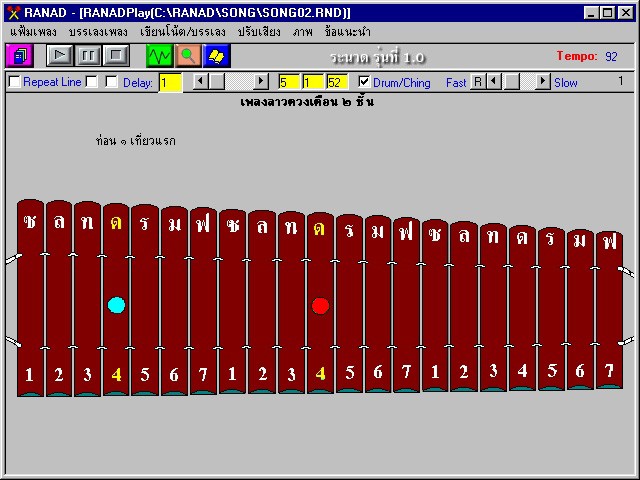This screenshot has width=640, height=480.
Task: Click the R reset tempo button
Action: coord(478,82)
